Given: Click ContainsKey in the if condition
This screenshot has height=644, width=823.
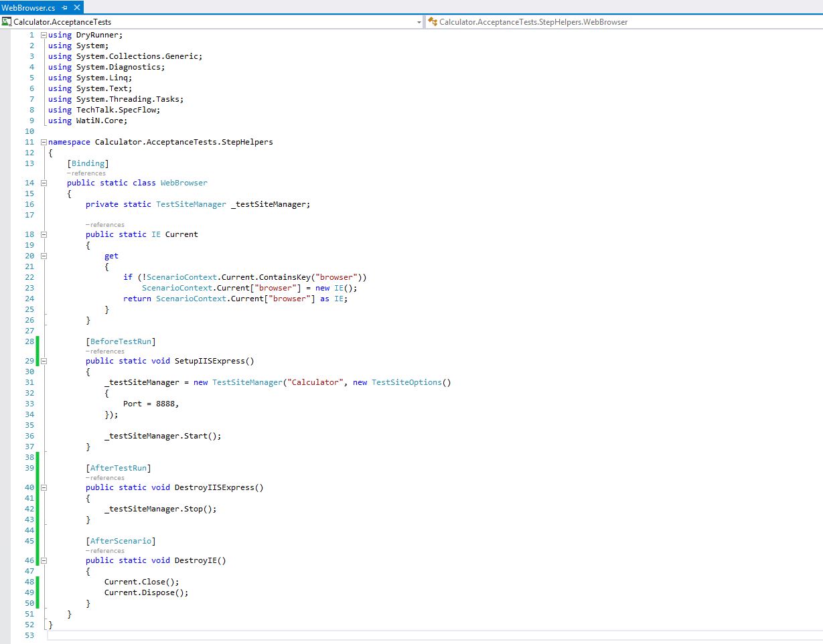Looking at the screenshot, I should (x=285, y=277).
